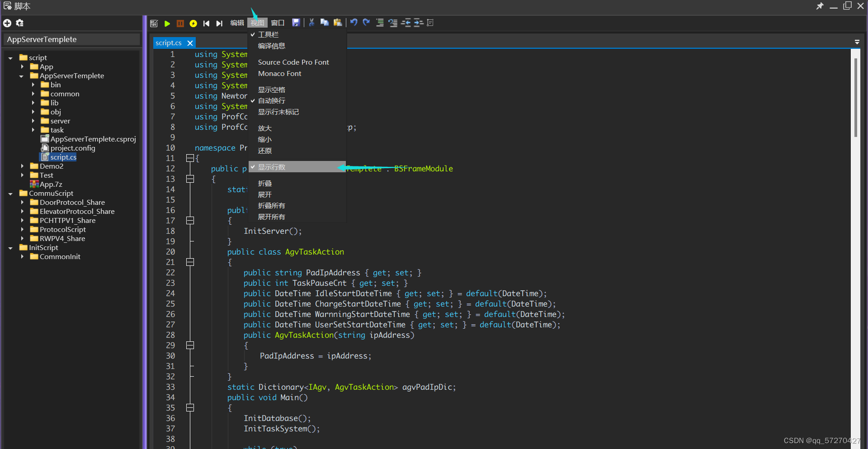The image size is (868, 449).
Task: Jump to next with skip-forward icon
Action: 219,23
